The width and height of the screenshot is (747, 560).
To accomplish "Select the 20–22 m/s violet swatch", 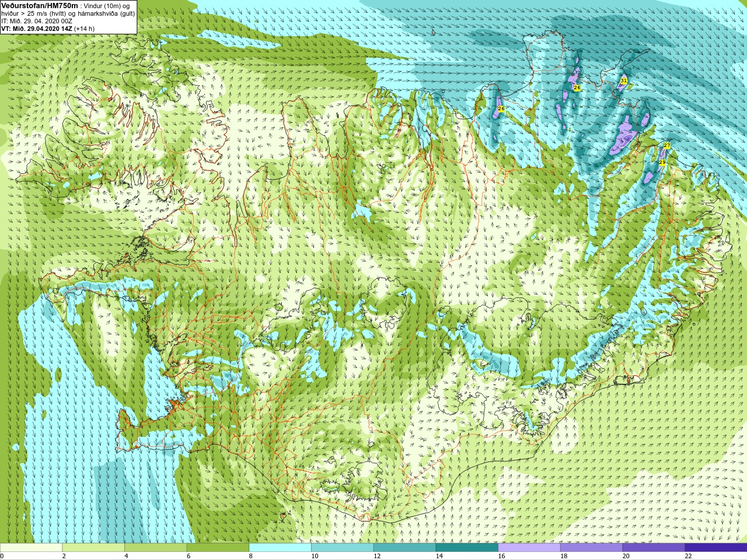I will (x=654, y=548).
